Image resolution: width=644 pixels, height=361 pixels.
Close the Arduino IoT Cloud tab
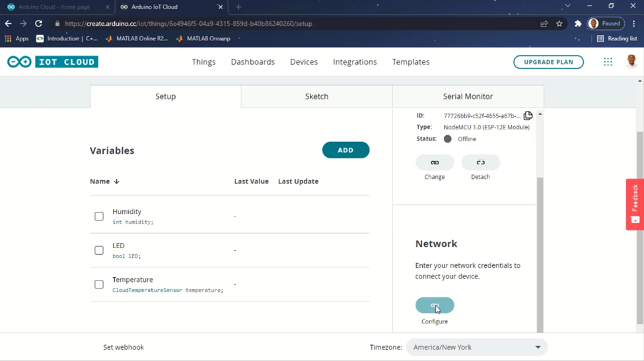tap(220, 7)
